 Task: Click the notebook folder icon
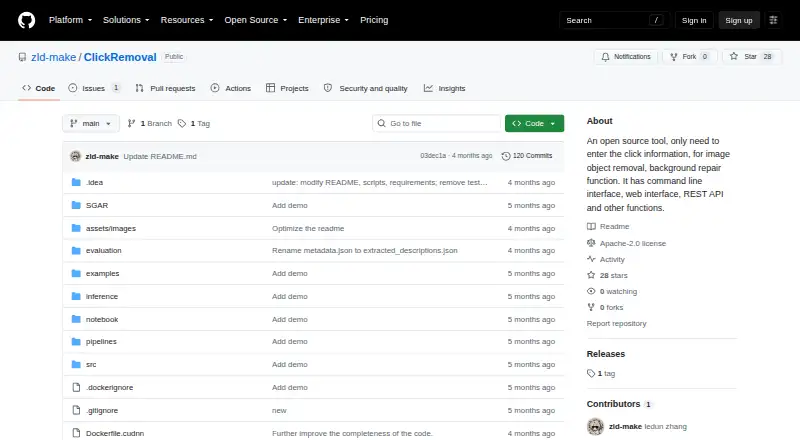click(x=76, y=320)
